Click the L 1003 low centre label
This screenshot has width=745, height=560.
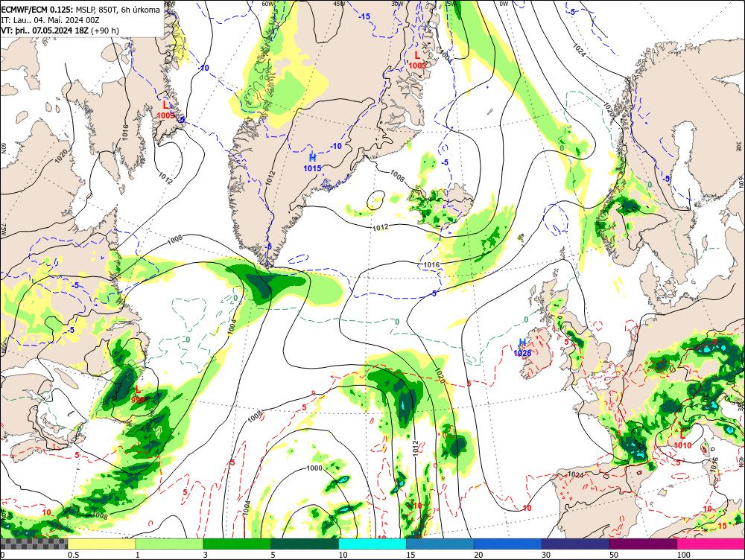[x=417, y=60]
